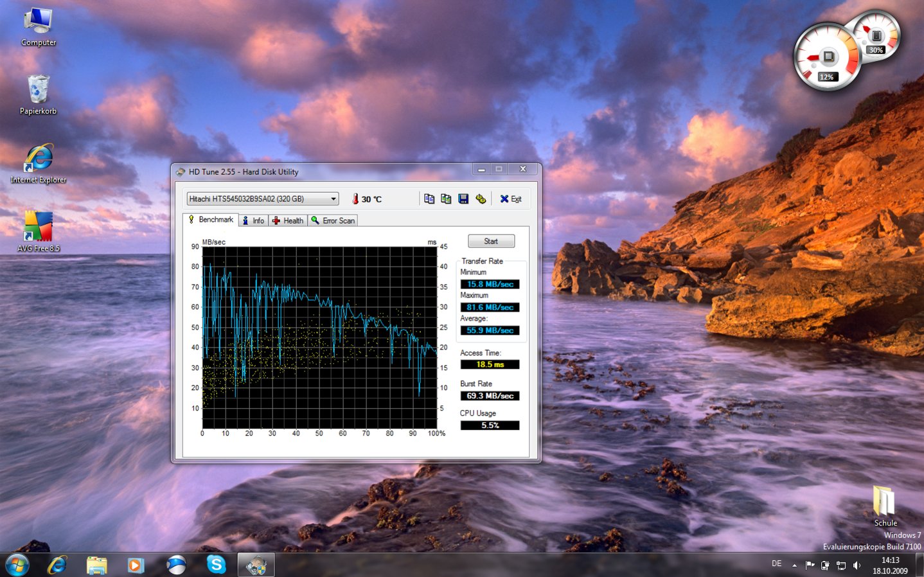Open the Schule folder on the desktop
This screenshot has height=577, width=924.
(884, 501)
